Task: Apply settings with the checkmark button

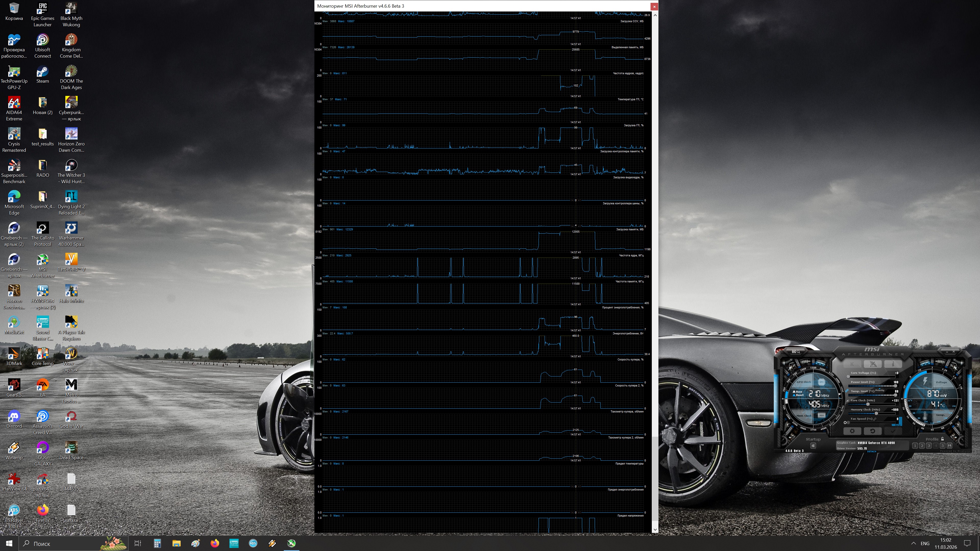Action: 893,431
